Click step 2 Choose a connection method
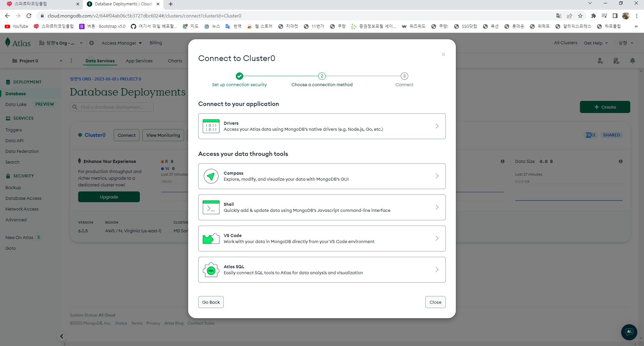 [x=322, y=80]
